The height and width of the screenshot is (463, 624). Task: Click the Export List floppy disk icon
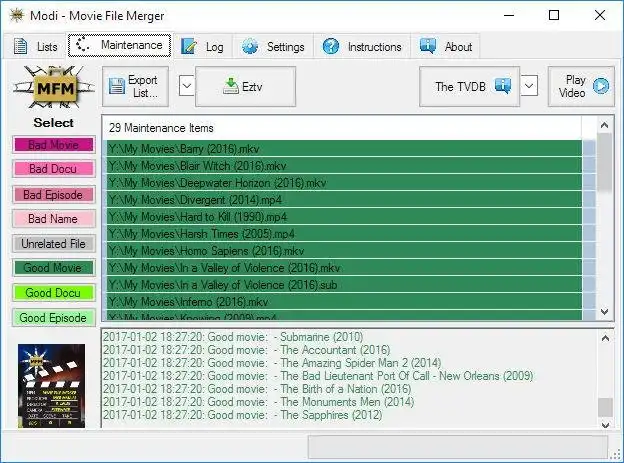click(x=117, y=86)
